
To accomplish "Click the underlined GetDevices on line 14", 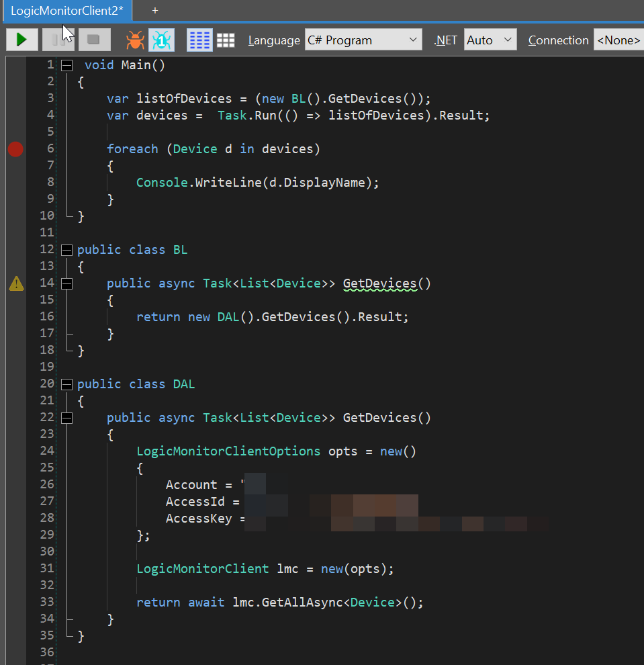I will [x=380, y=283].
